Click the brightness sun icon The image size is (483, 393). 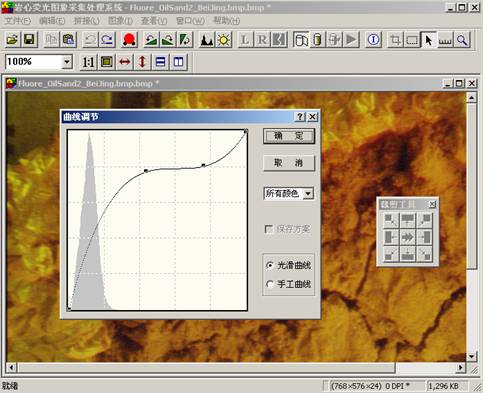point(224,40)
